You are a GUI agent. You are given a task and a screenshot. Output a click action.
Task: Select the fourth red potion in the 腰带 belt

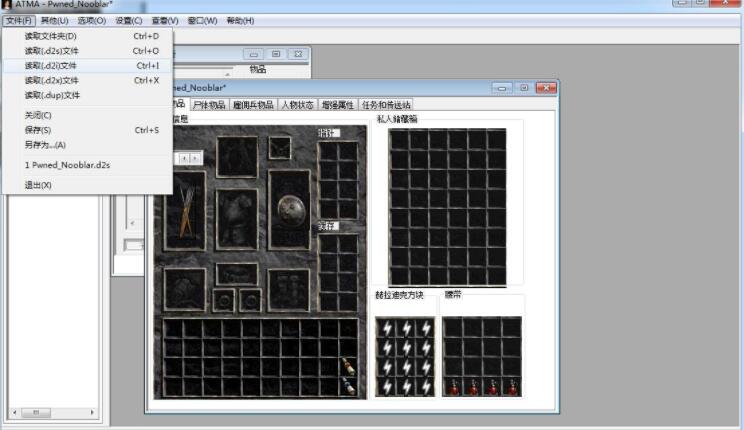pyautogui.click(x=512, y=387)
